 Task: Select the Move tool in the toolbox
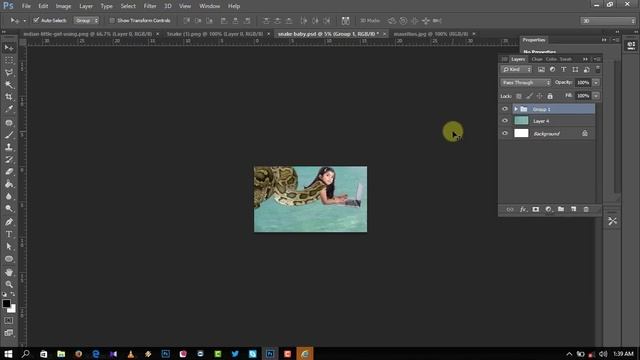9,48
